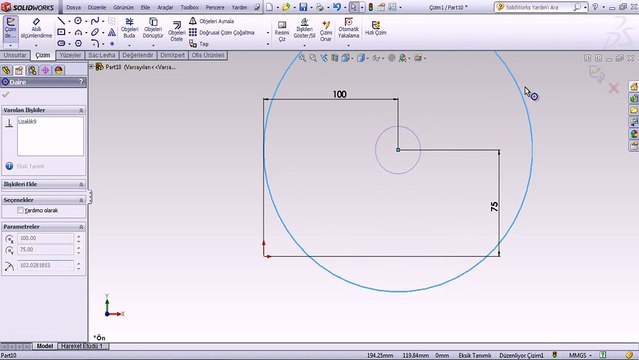The height and width of the screenshot is (360, 639).
Task: Click the Objeleri Aynala mirror tool
Action: [x=212, y=21]
